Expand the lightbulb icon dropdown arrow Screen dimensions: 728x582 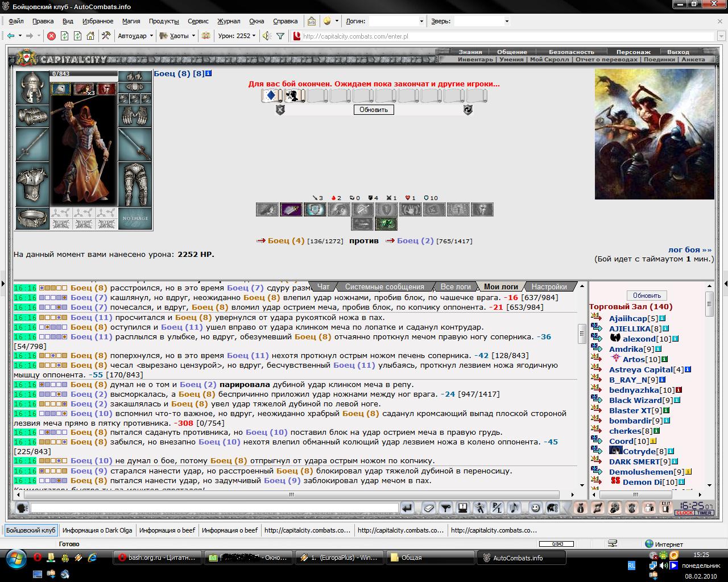tap(337, 21)
